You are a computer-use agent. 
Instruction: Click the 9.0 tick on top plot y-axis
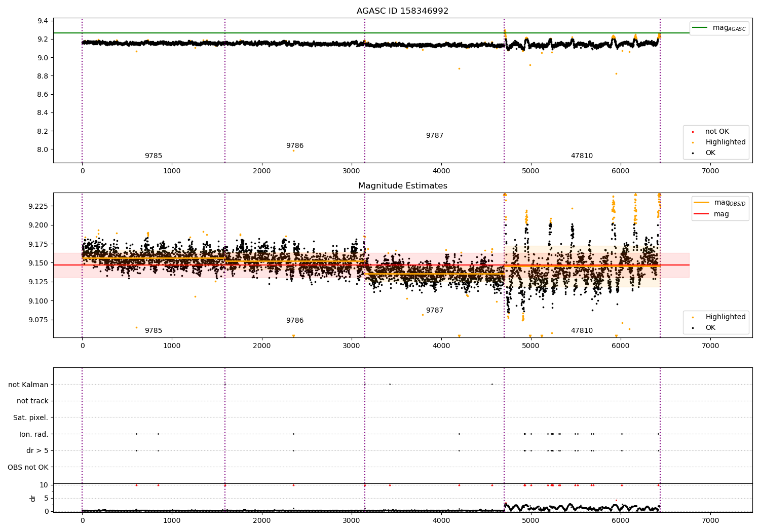pos(43,58)
